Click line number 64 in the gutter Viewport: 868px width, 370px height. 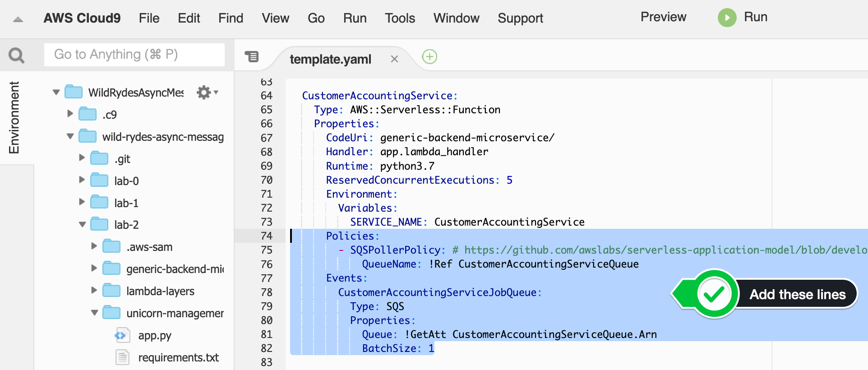267,96
